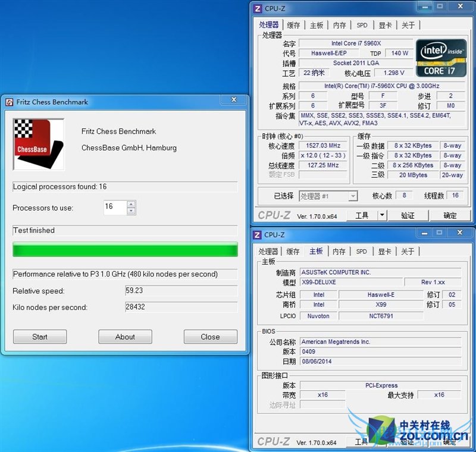Open the 内存 tab in the processor window
Screen dimensions: 476x452
point(339,25)
